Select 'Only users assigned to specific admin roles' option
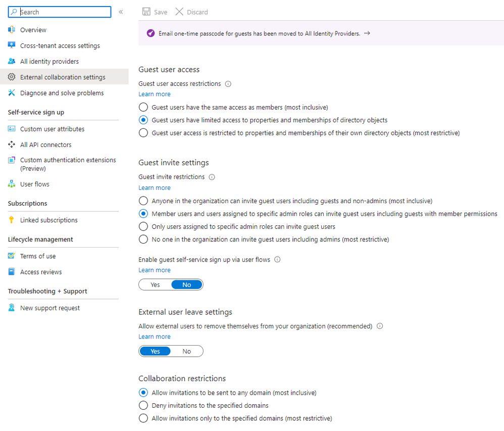504x431 pixels. point(143,226)
